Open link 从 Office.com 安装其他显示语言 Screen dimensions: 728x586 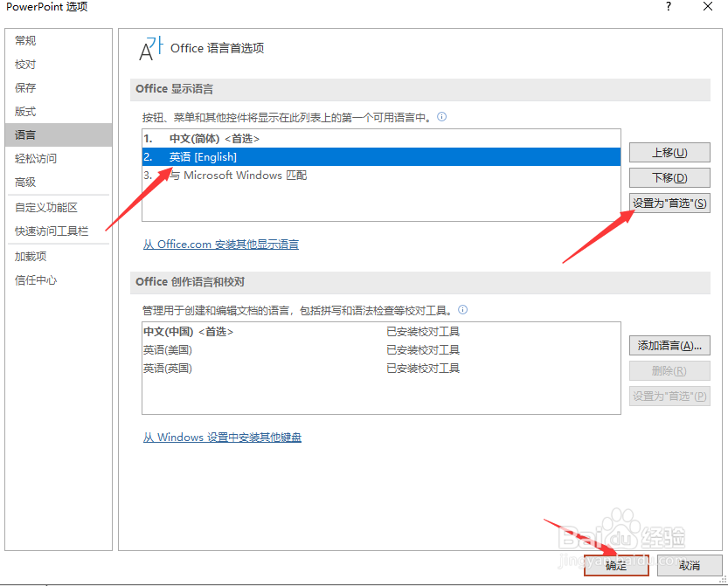pos(221,245)
